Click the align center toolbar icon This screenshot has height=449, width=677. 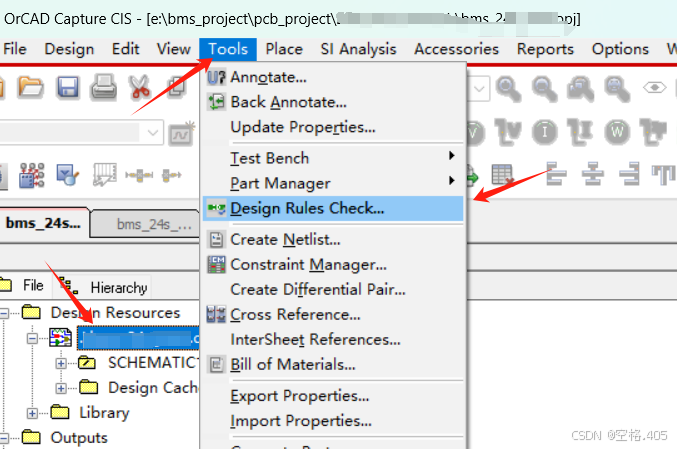tap(592, 174)
